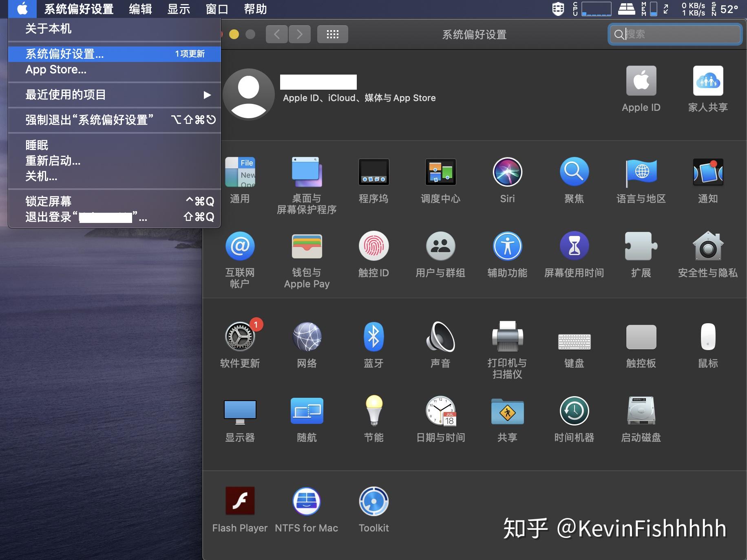
Task: Open the NTFS for Mac pane
Action: pyautogui.click(x=307, y=502)
